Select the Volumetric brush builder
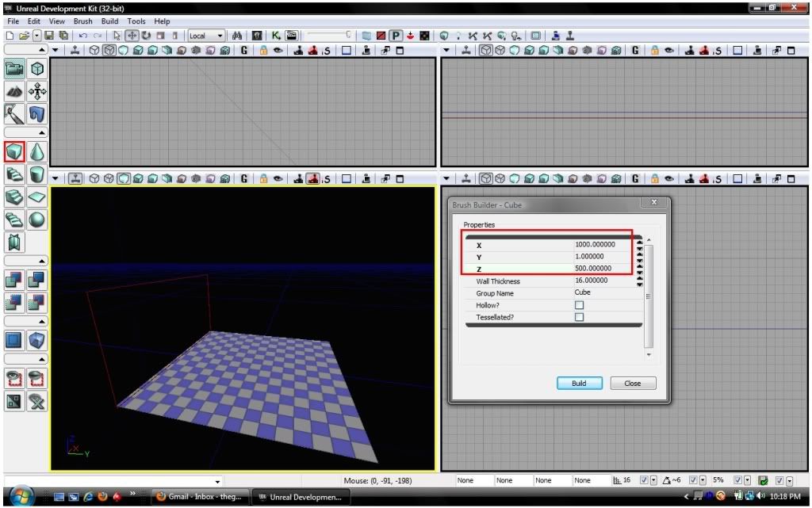Viewport: 812px width, 508px height. pyautogui.click(x=14, y=242)
